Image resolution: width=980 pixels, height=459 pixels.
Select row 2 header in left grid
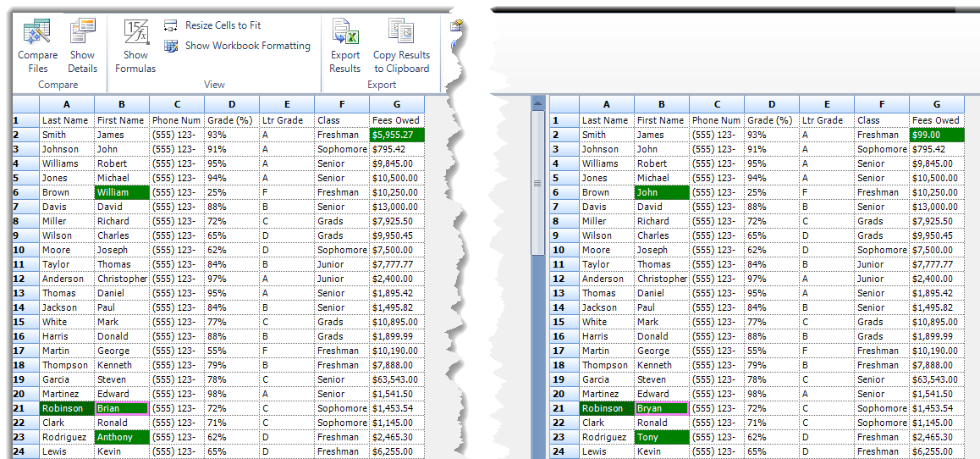[x=26, y=135]
